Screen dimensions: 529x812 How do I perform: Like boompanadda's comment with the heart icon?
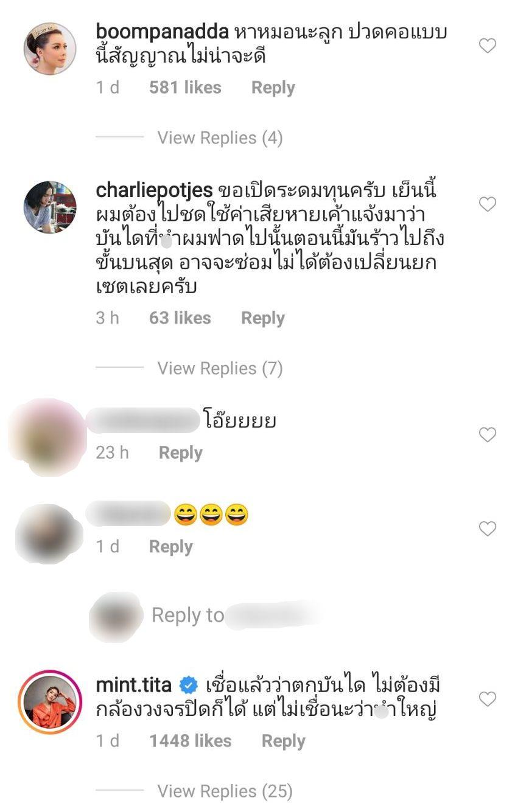[488, 46]
